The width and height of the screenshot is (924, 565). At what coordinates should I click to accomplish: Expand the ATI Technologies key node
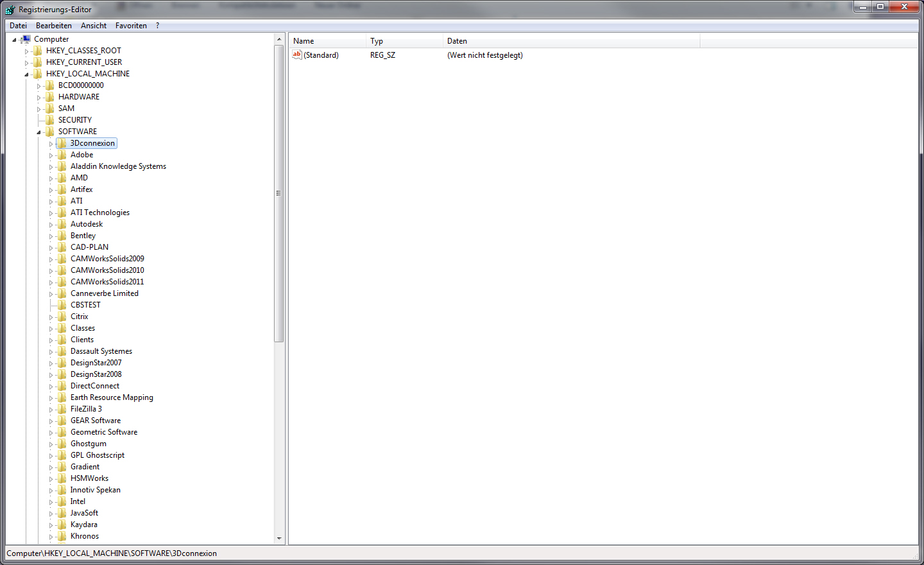51,213
